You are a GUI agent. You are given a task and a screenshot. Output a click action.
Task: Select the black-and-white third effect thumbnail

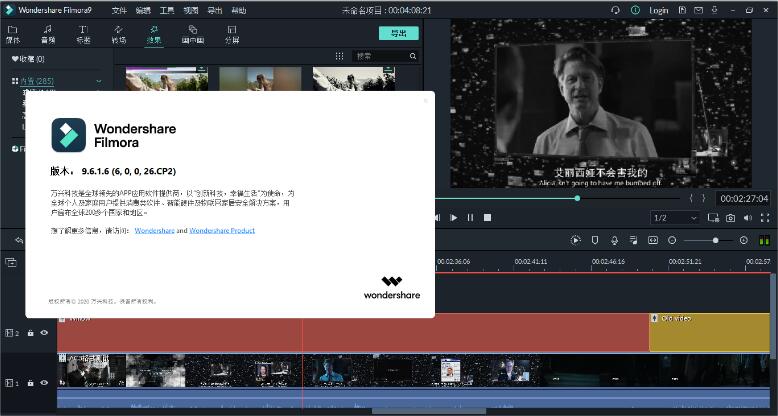(x=354, y=78)
